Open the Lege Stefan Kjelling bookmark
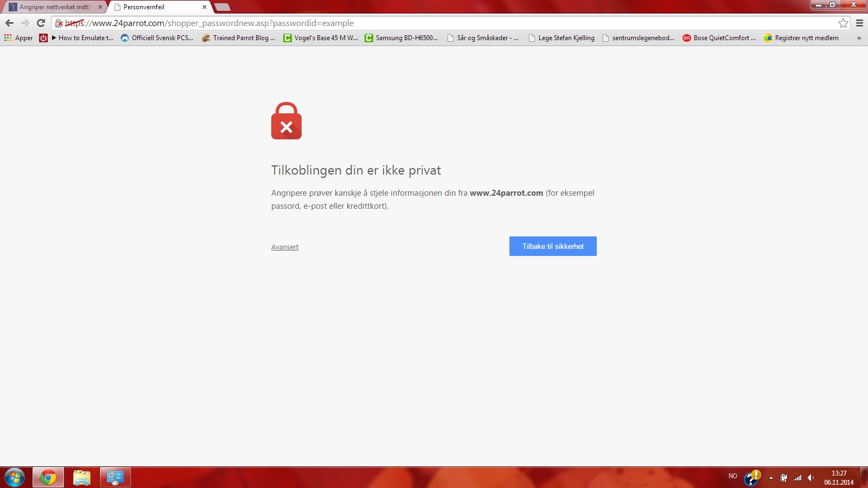Image resolution: width=868 pixels, height=488 pixels. pyautogui.click(x=561, y=38)
